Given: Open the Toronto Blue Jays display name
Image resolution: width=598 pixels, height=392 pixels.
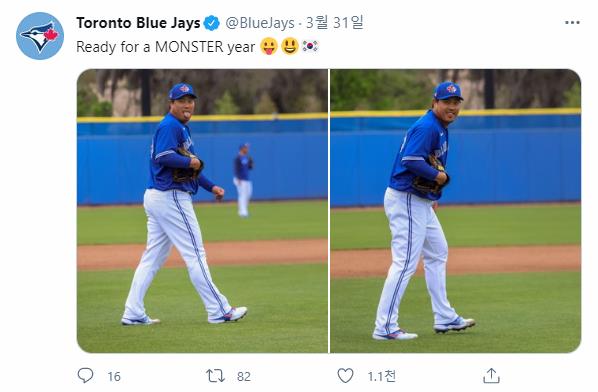Looking at the screenshot, I should [x=138, y=23].
